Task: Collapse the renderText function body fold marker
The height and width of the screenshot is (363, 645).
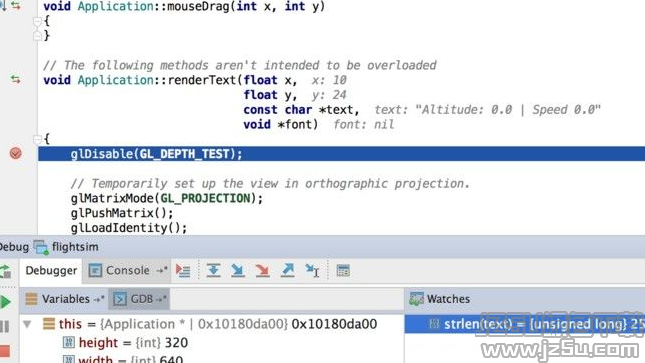Action: 37,139
